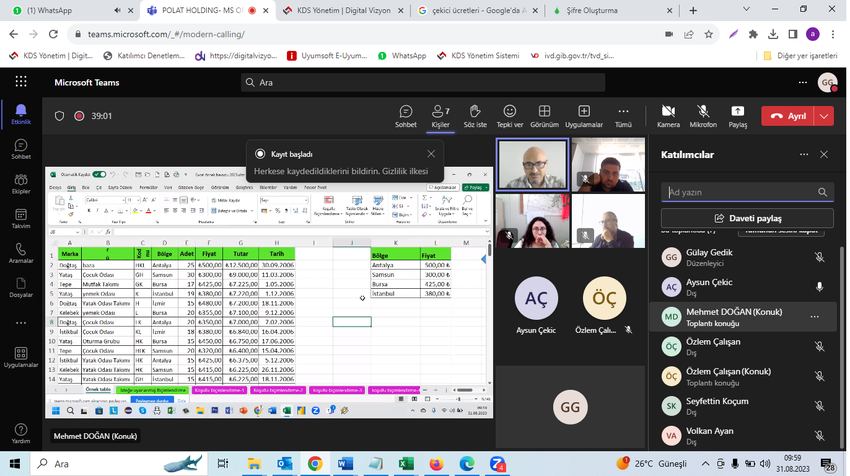
Task: Open the GG profile avatar menu
Action: 827,82
